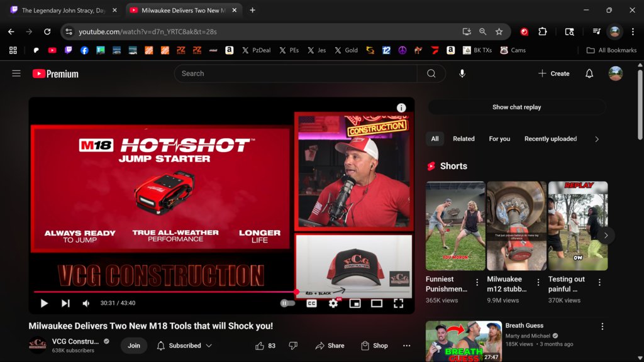
Task: Like this video
Action: pyautogui.click(x=265, y=346)
